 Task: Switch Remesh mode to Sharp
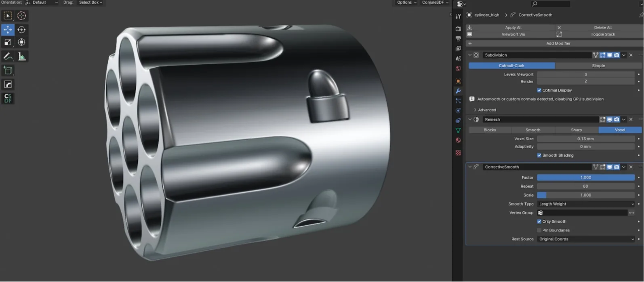[x=577, y=130]
